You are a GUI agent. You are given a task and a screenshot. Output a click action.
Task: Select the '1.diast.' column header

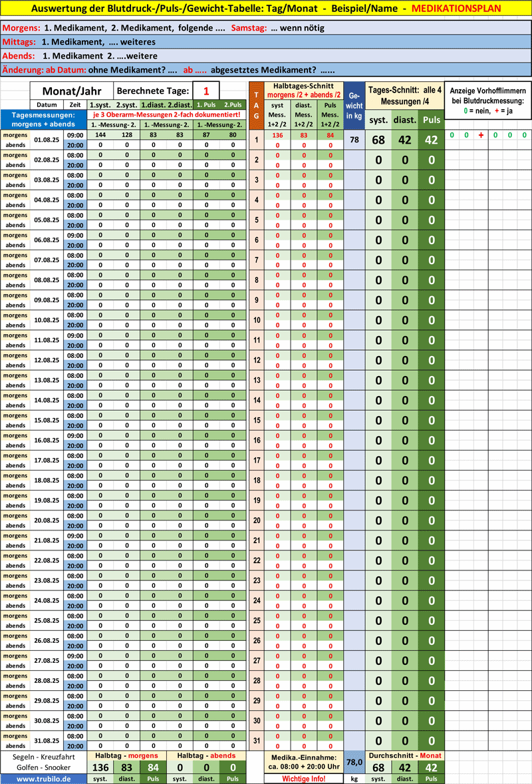tap(154, 105)
